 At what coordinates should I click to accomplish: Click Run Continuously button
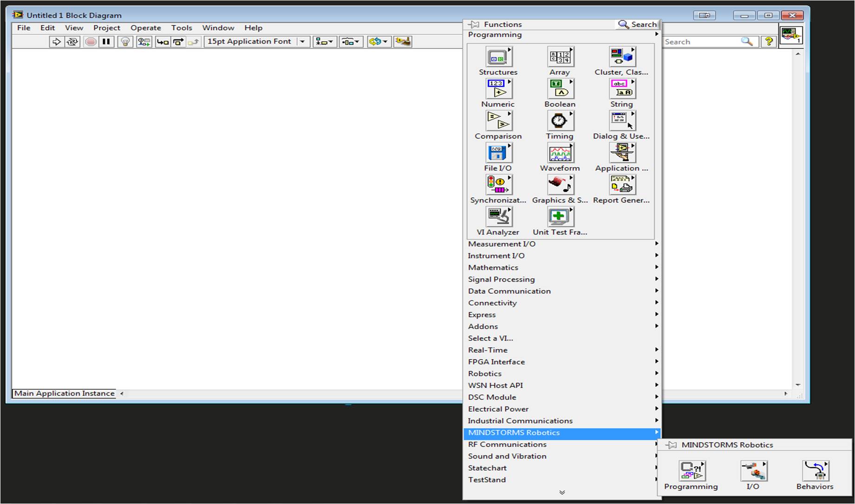(72, 42)
